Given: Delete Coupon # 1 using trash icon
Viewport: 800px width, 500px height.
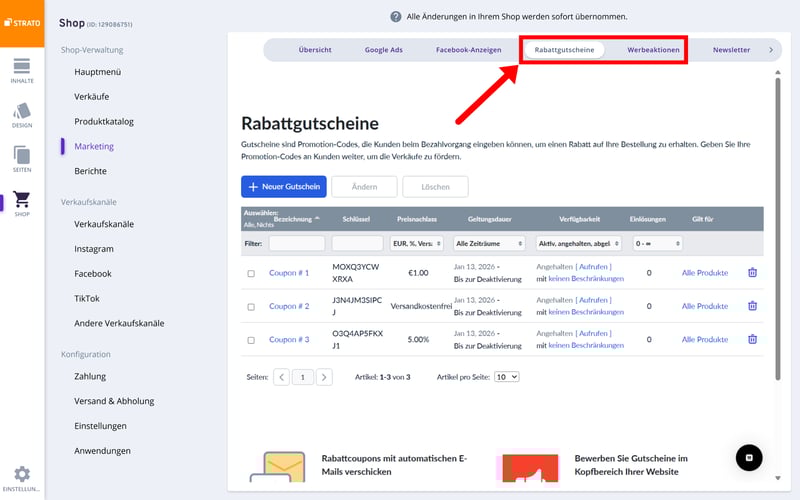Looking at the screenshot, I should click(752, 272).
